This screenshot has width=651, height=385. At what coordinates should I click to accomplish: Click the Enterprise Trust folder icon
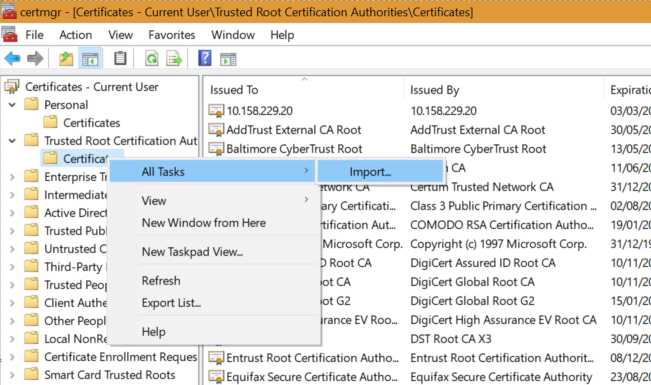(x=31, y=176)
